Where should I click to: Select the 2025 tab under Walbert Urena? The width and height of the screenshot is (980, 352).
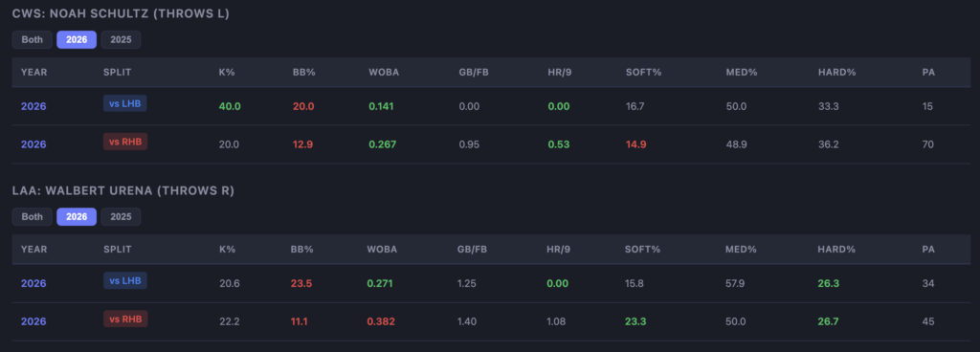pos(121,216)
